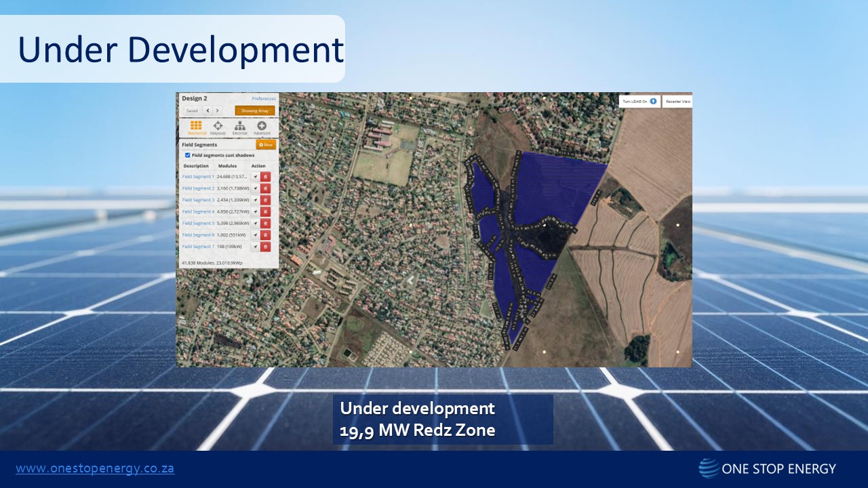Delete Field Segment 4 with trash icon
The height and width of the screenshot is (488, 868).
[265, 211]
